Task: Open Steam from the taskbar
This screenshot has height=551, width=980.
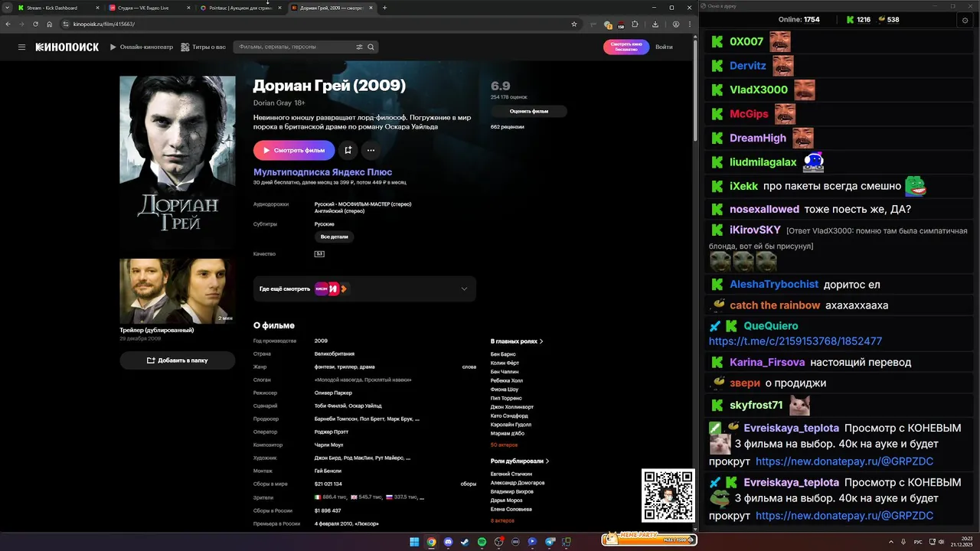Action: 465,542
